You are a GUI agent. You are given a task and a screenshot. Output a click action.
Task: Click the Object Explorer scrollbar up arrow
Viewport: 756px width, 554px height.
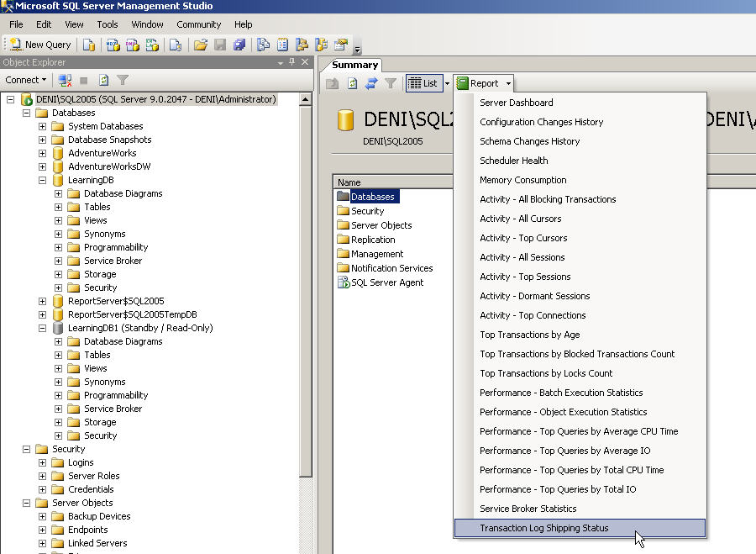click(305, 100)
